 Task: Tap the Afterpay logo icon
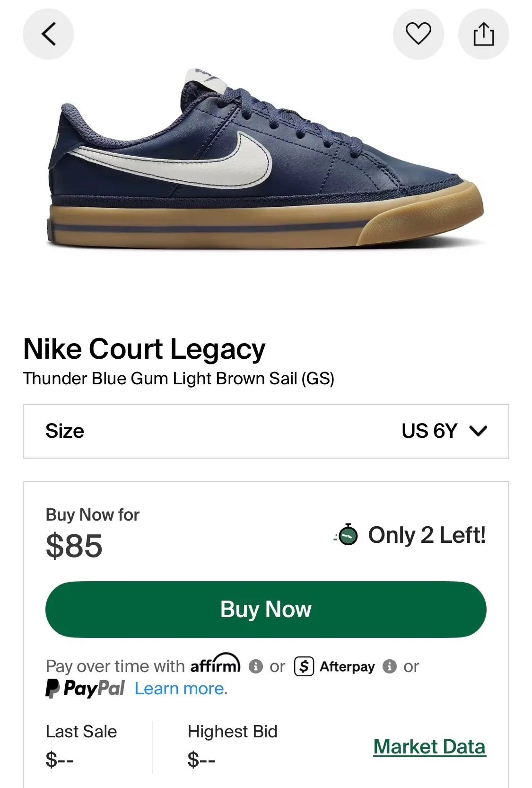click(x=304, y=666)
